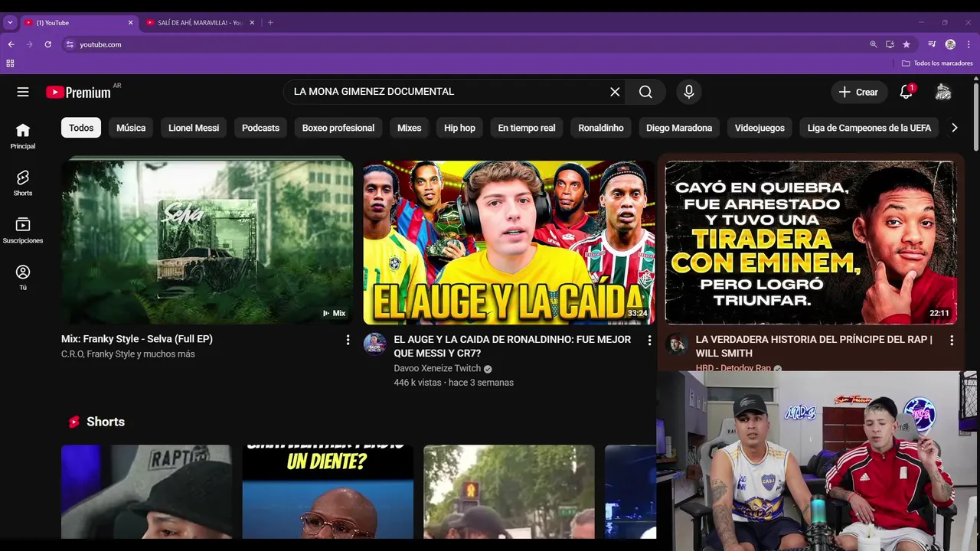Select the Música filter chip
980x551 pixels.
(x=131, y=128)
